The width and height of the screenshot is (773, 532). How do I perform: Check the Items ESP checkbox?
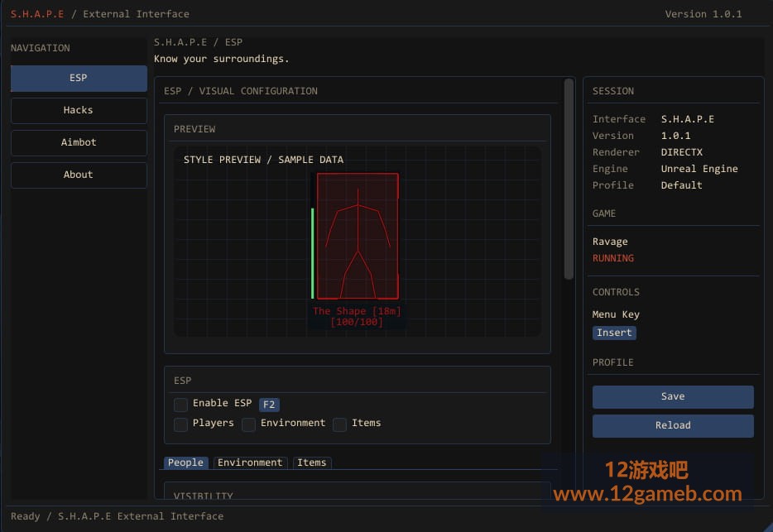point(339,424)
